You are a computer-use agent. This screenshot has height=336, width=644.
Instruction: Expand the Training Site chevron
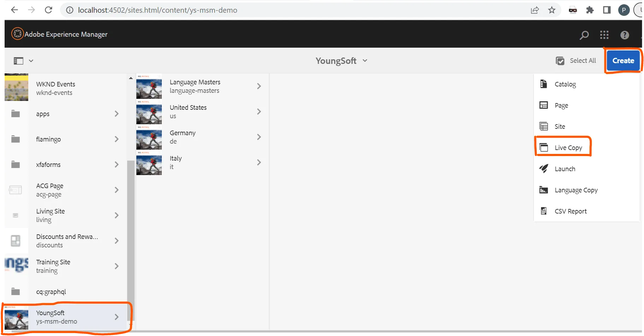117,266
